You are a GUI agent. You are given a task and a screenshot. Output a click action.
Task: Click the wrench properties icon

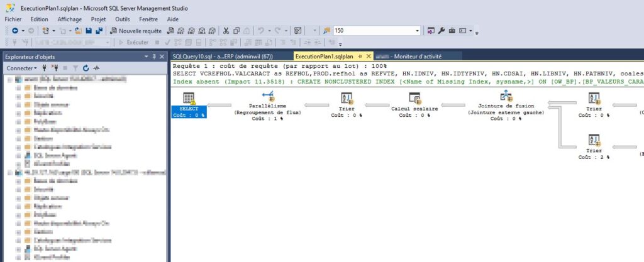tap(441, 31)
